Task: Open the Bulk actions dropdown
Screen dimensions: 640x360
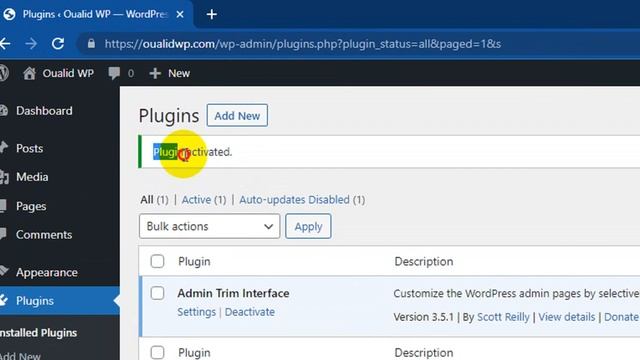Action: coord(209,226)
